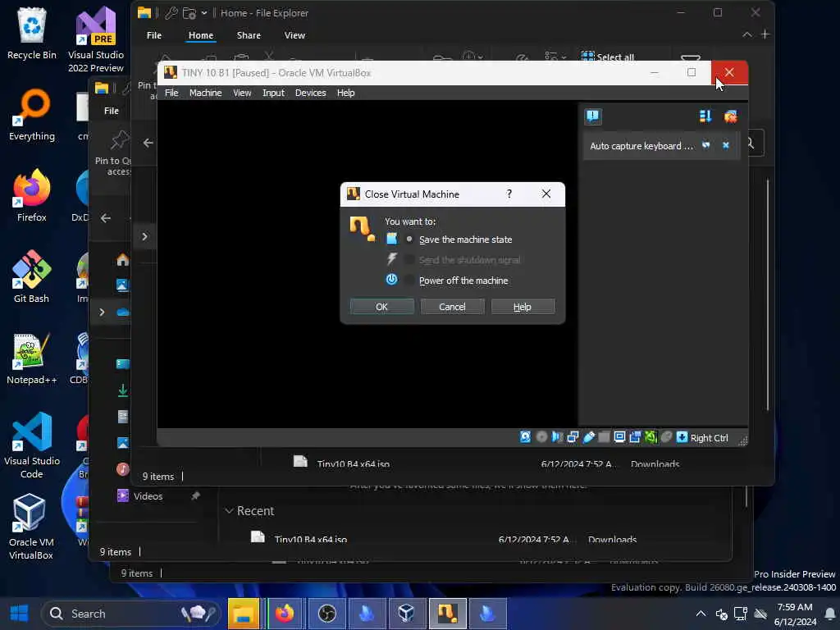
Task: Launch Firefox from desktop
Action: click(x=32, y=195)
